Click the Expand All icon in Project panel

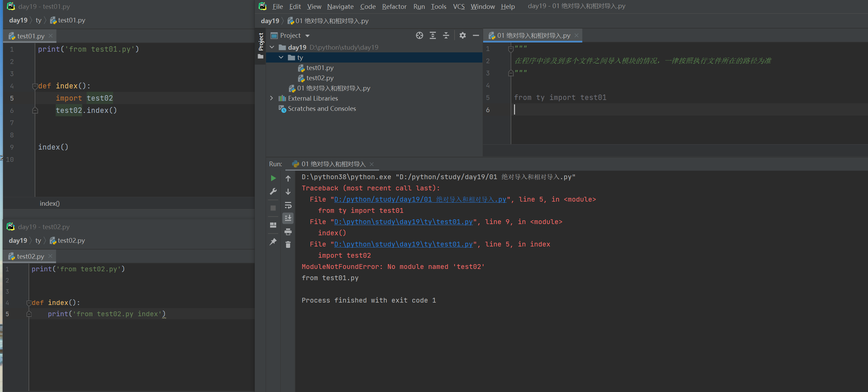[x=433, y=35]
